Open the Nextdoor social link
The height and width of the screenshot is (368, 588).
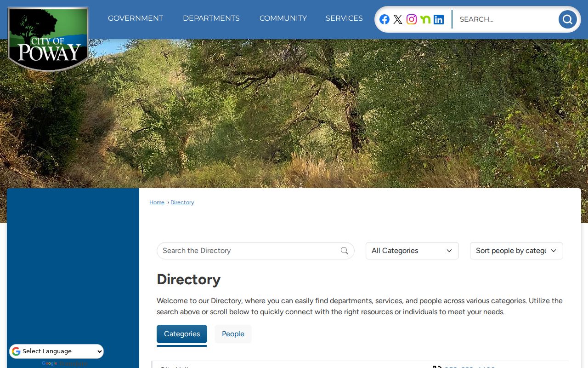click(425, 19)
